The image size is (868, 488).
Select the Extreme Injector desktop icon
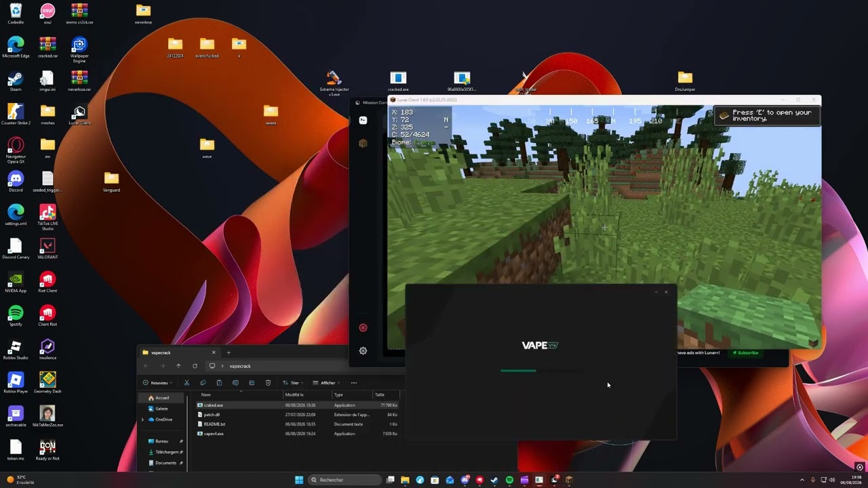(334, 83)
